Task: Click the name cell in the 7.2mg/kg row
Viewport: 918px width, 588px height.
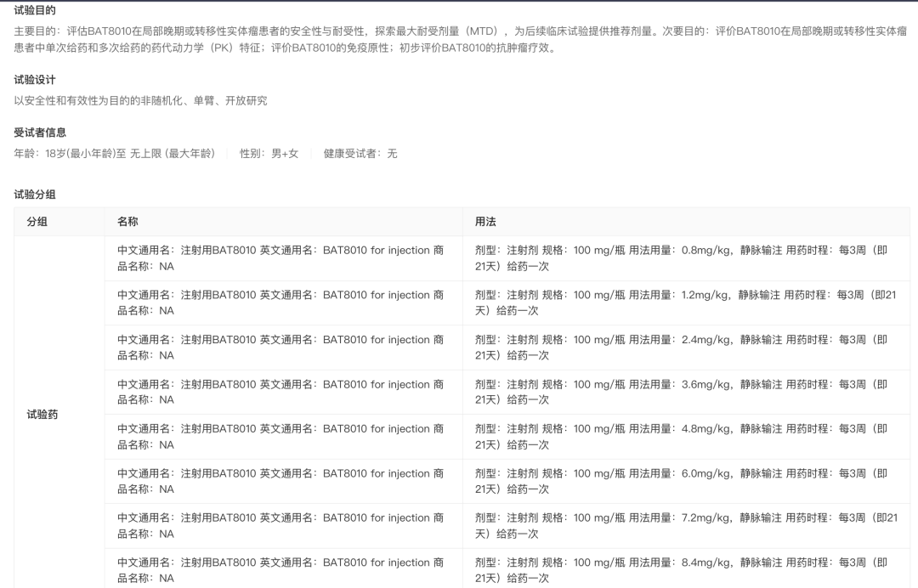Action: pyautogui.click(x=283, y=525)
